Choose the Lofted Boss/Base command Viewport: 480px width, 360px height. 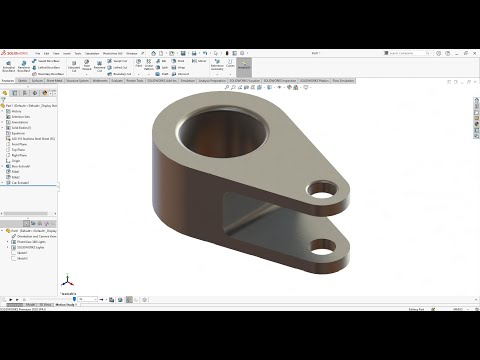[46, 67]
